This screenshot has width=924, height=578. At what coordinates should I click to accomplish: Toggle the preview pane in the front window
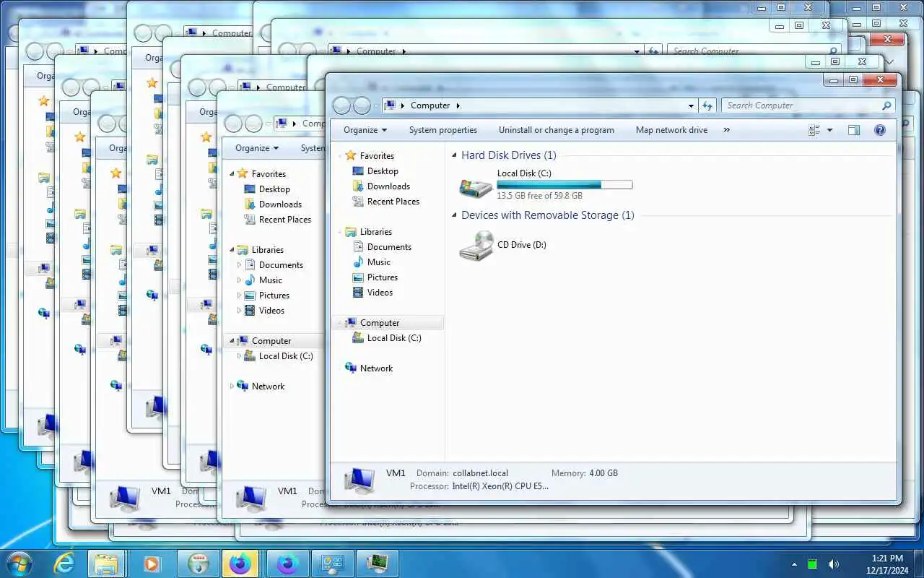[x=854, y=130]
